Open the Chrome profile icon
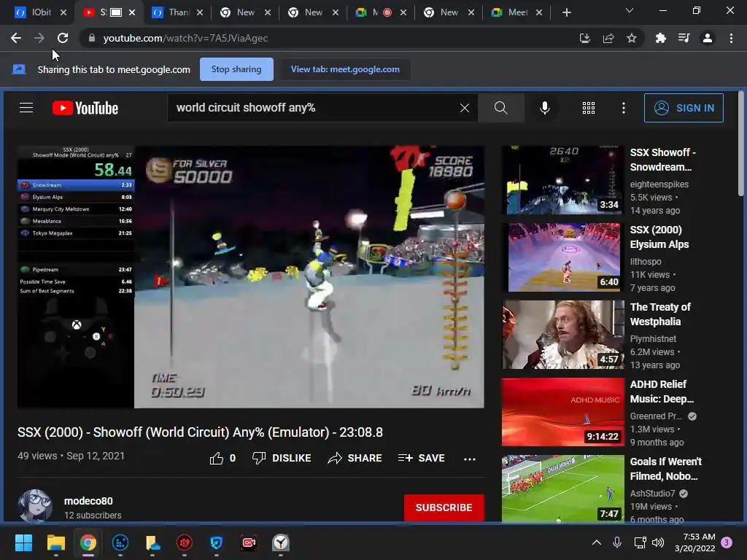Viewport: 747px width, 560px height. 708,38
